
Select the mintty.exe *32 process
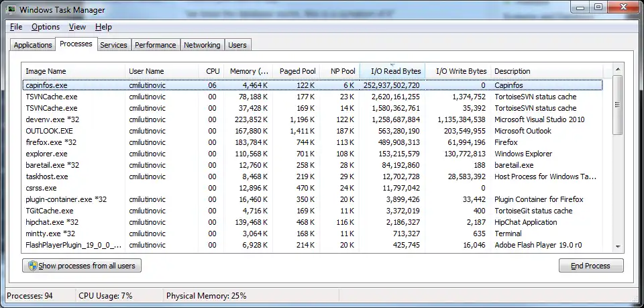[x=312, y=234]
